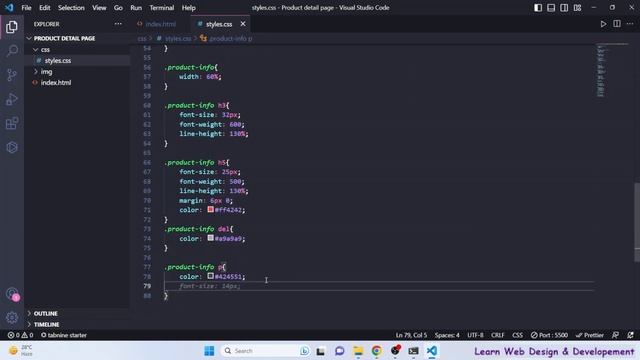Toggle the bottom panel layout icon
Viewport: 640px width, 360px height.
pyautogui.click(x=551, y=8)
